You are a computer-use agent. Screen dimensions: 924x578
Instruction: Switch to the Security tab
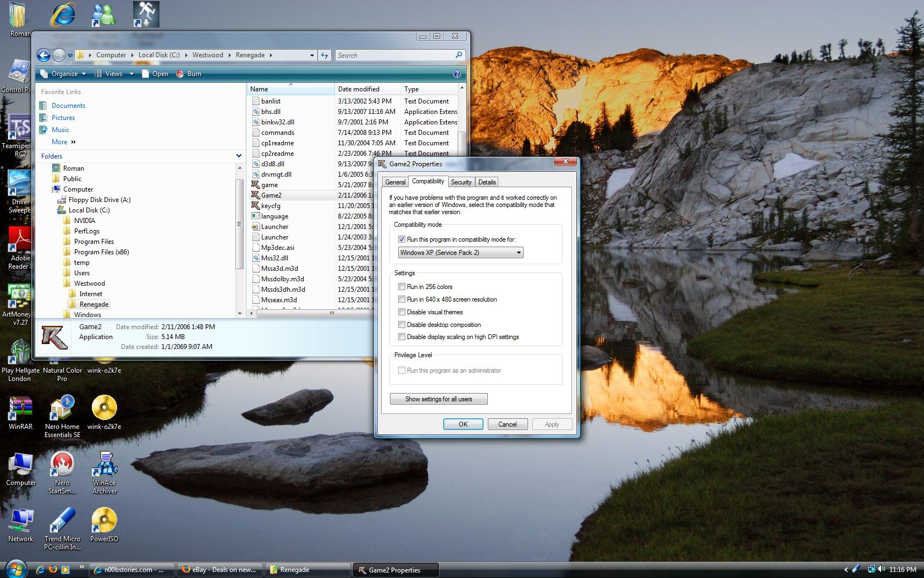[461, 182]
